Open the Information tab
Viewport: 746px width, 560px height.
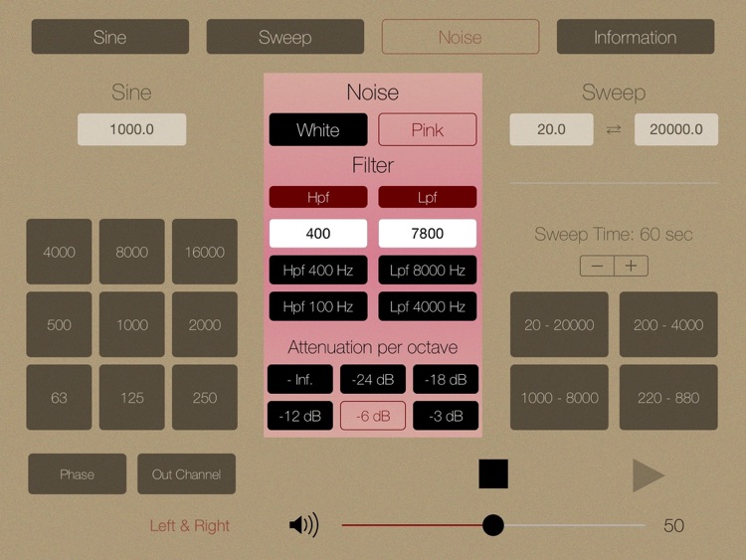coord(636,37)
